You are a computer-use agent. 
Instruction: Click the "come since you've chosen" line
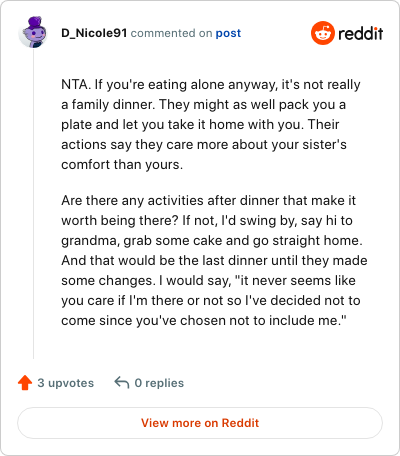(204, 321)
